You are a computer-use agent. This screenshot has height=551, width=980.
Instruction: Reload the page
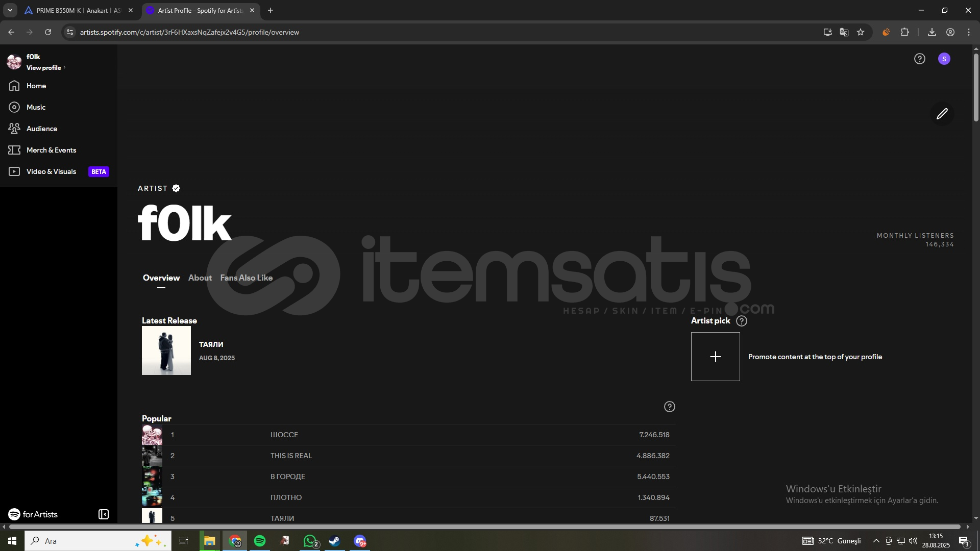tap(48, 32)
